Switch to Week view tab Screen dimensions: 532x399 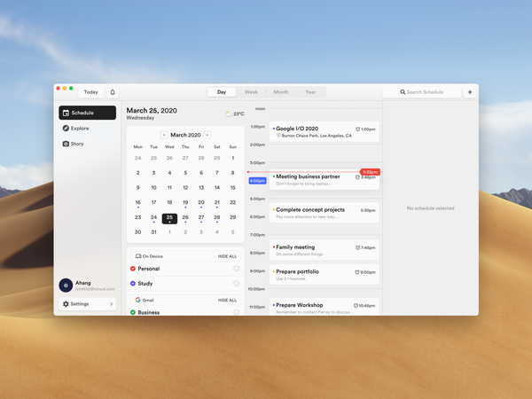tap(251, 92)
